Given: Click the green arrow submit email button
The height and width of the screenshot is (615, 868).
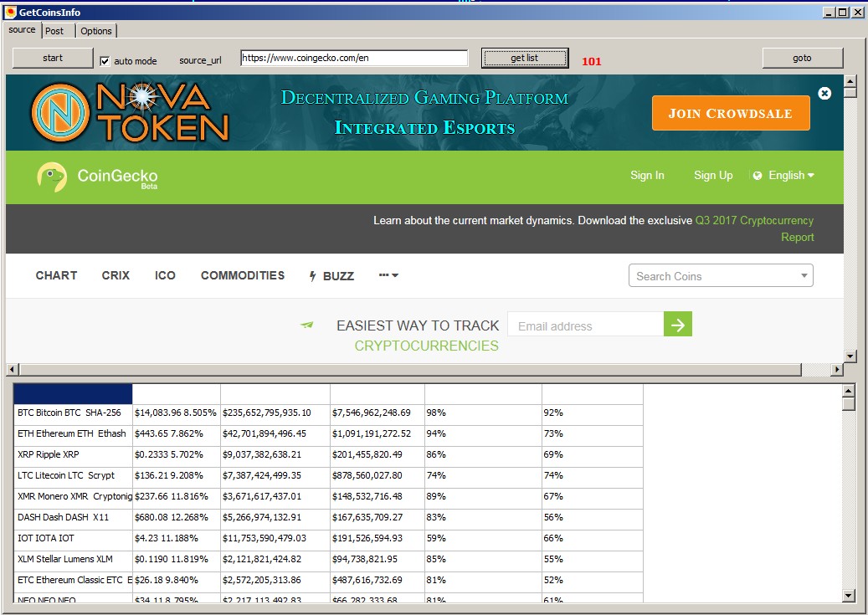Looking at the screenshot, I should [x=677, y=325].
